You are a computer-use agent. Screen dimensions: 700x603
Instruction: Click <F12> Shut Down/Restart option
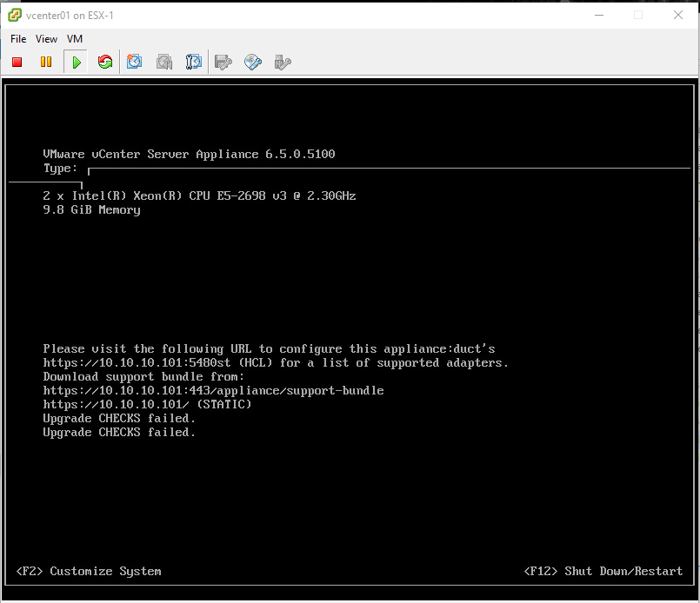click(603, 571)
